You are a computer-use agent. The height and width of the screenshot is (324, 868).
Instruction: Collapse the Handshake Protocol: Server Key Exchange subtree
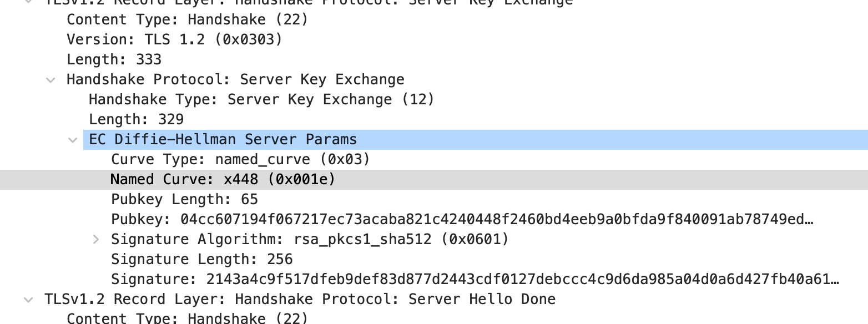tap(51, 79)
